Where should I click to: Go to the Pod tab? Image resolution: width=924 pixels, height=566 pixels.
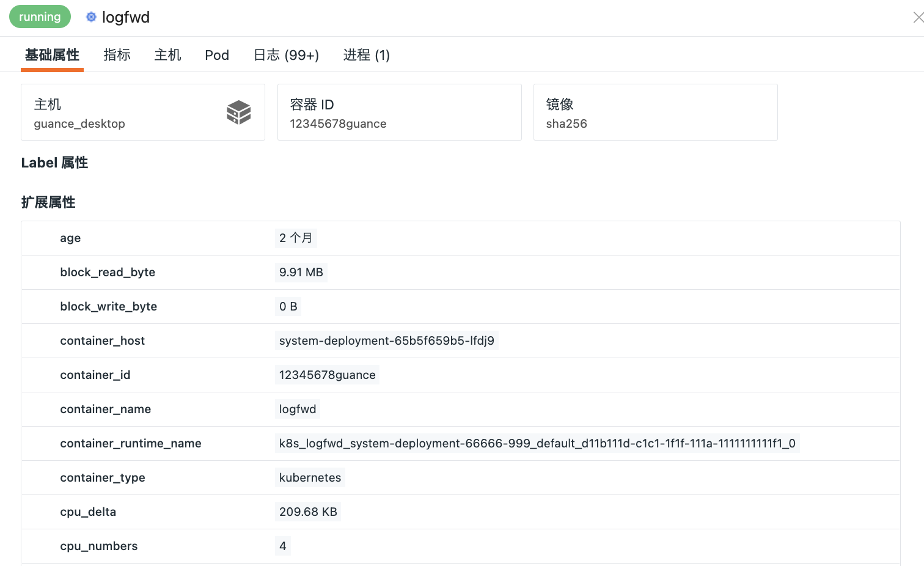pos(217,55)
